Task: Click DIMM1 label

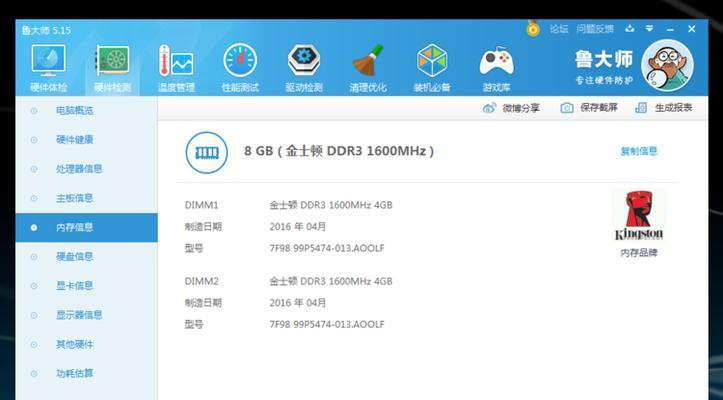Action: pyautogui.click(x=201, y=205)
